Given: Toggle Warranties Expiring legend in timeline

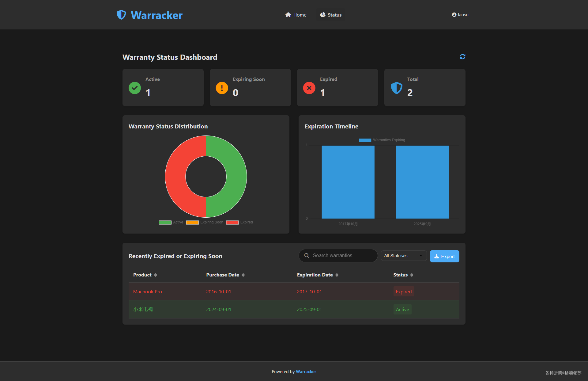Looking at the screenshot, I should pos(382,140).
